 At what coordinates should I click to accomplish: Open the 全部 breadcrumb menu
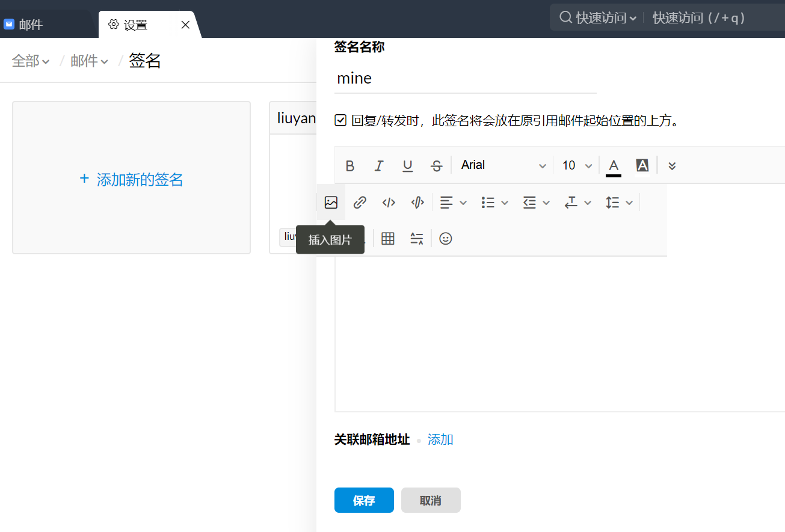click(31, 61)
